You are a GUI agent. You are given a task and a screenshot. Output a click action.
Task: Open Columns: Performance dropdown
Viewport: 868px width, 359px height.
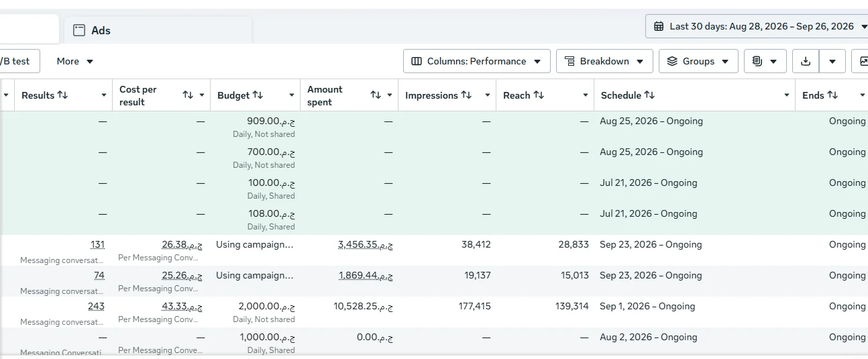point(476,61)
